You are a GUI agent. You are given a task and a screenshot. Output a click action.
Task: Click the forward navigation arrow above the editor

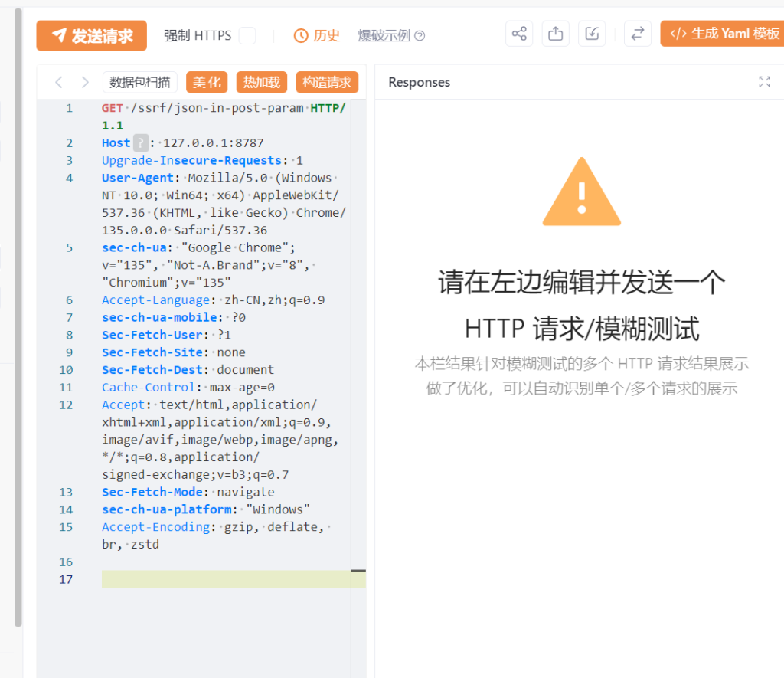pos(84,82)
